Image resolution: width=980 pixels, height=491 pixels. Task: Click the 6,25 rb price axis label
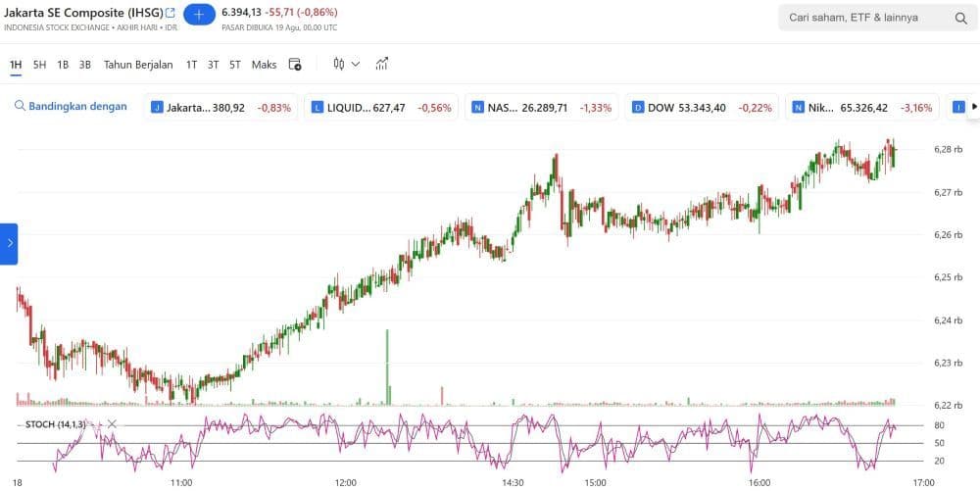coord(948,277)
